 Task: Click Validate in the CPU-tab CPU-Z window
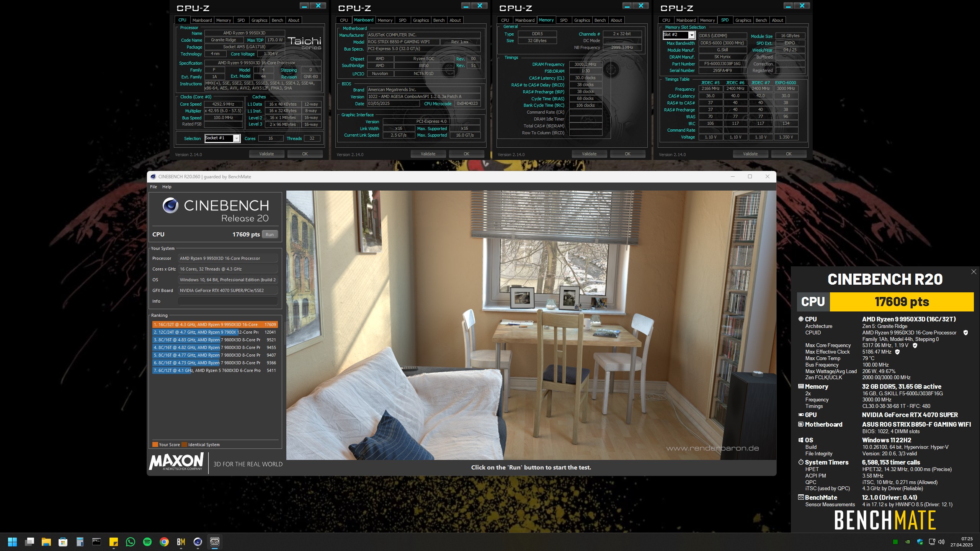[266, 154]
